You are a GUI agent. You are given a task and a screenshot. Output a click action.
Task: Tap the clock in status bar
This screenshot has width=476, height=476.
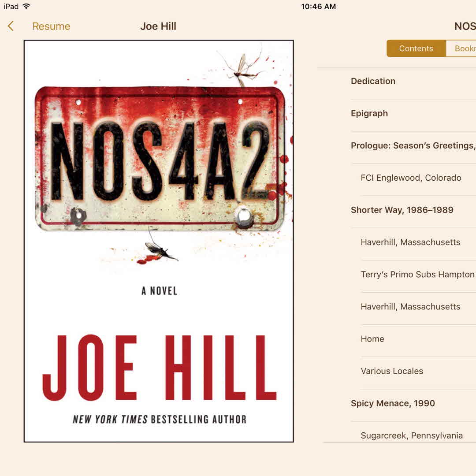coord(319,6)
